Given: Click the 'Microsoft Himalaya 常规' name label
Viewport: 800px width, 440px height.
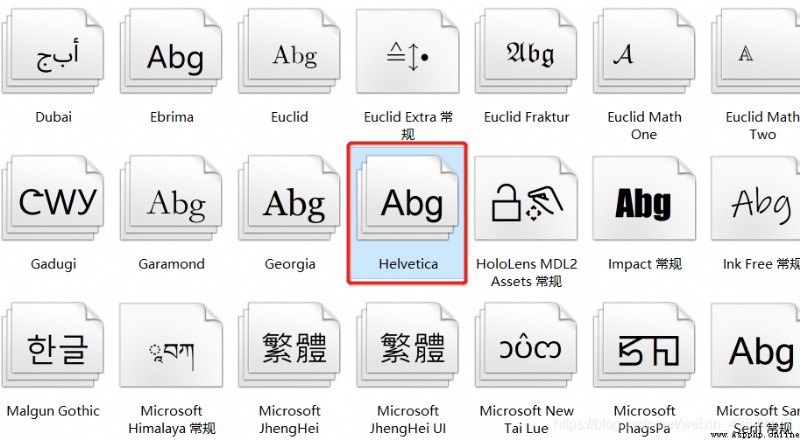Looking at the screenshot, I should (171, 420).
